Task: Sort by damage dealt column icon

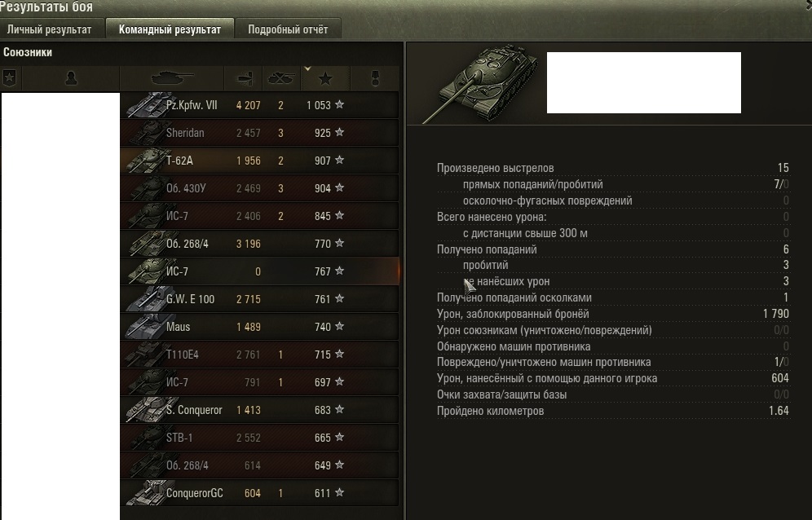Action: [x=244, y=79]
